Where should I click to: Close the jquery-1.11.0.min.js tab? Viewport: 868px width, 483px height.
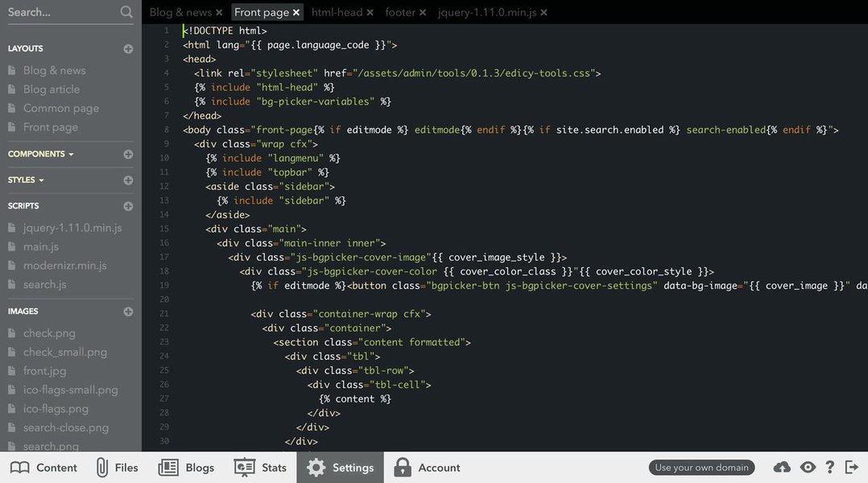(x=544, y=12)
